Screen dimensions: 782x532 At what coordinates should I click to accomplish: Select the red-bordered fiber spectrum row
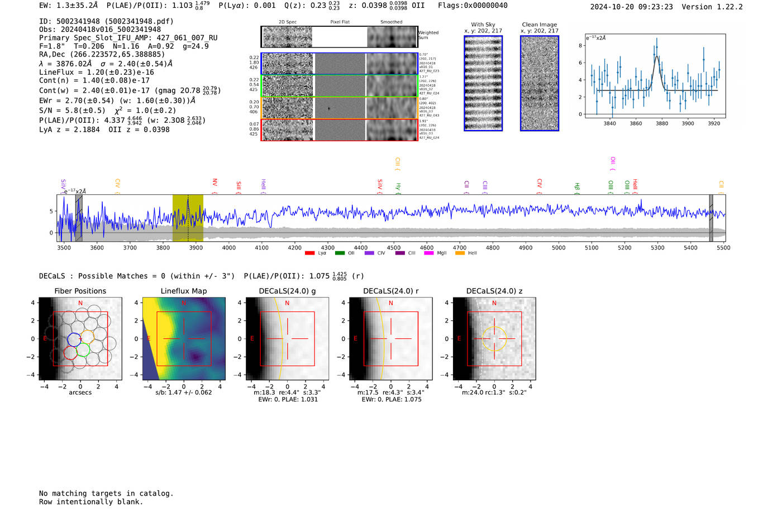point(340,130)
